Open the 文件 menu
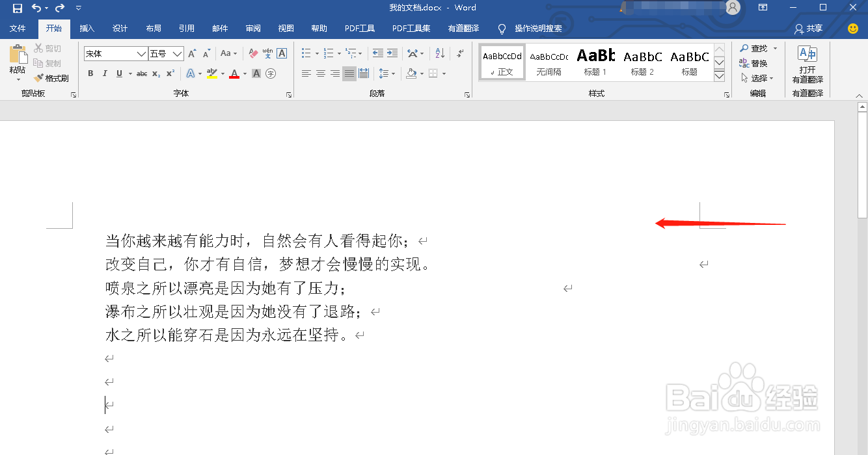 19,28
